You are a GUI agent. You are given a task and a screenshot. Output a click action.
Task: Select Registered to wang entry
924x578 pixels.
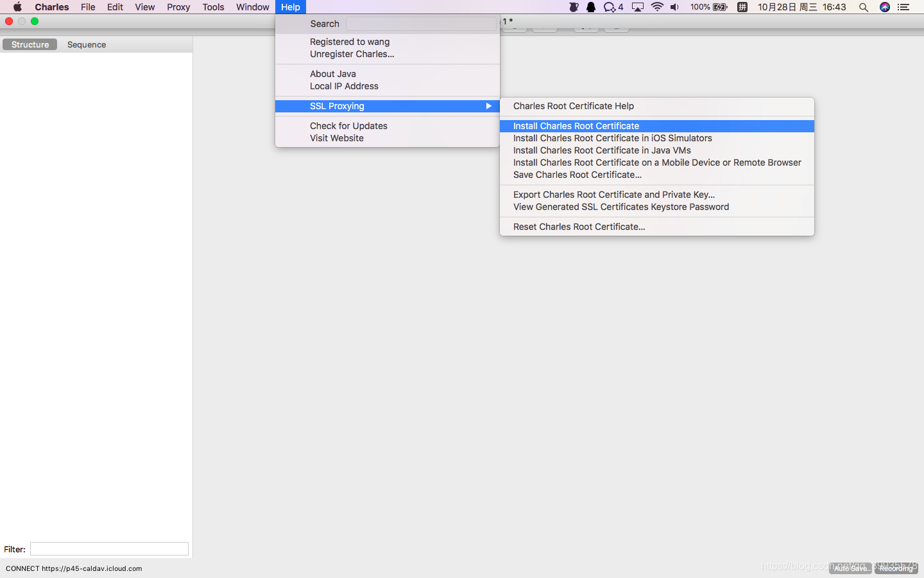tap(388, 42)
